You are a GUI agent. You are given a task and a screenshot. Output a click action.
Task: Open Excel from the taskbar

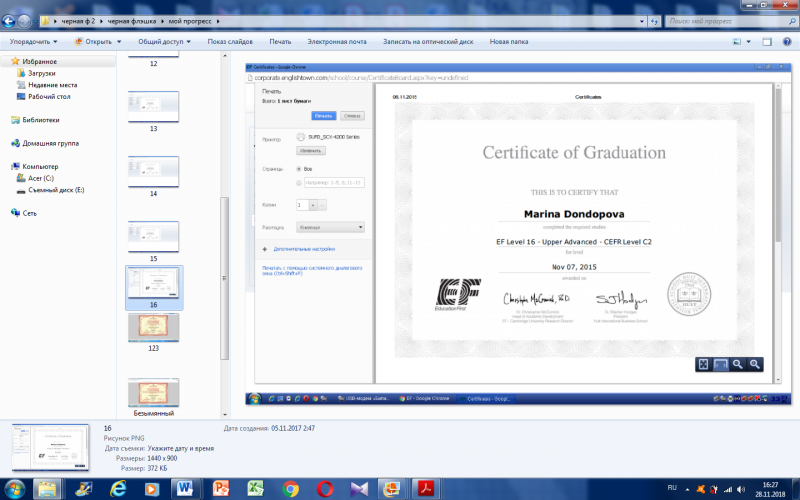pos(255,489)
